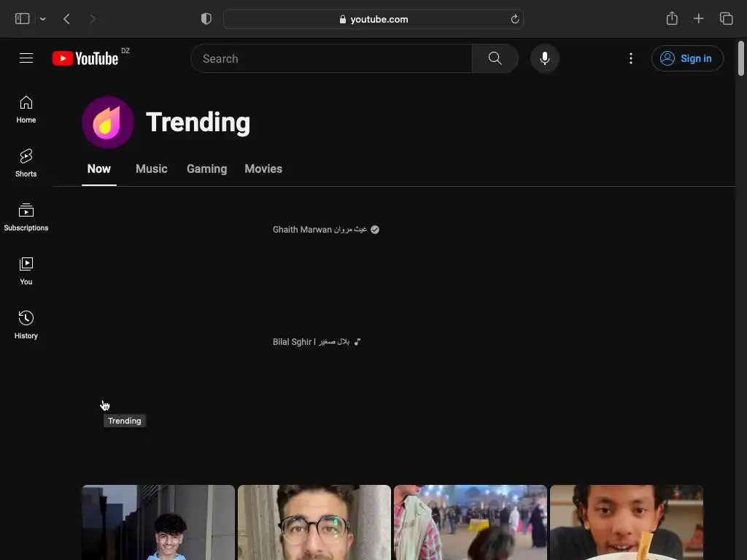Screen dimensions: 747x560
Task: Click the page vertical scrollbar
Action: [741, 58]
